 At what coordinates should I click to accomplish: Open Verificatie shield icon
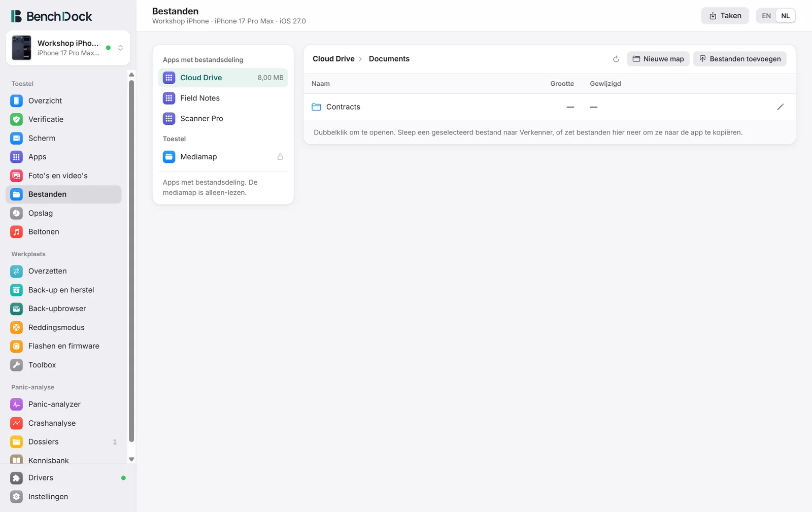tap(16, 119)
